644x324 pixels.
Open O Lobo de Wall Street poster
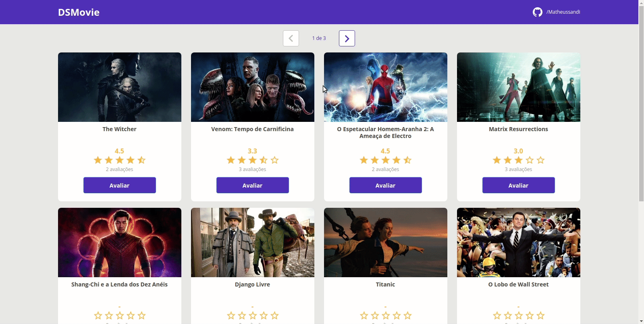(x=519, y=242)
